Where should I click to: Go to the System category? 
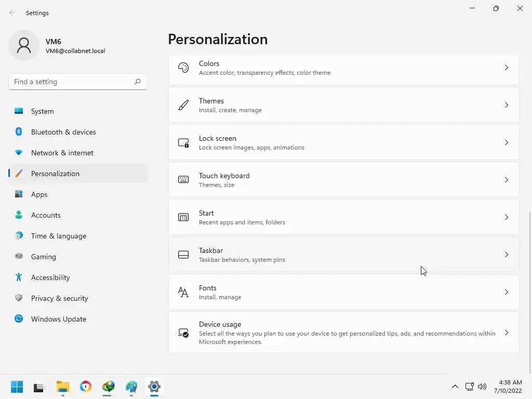[78, 111]
